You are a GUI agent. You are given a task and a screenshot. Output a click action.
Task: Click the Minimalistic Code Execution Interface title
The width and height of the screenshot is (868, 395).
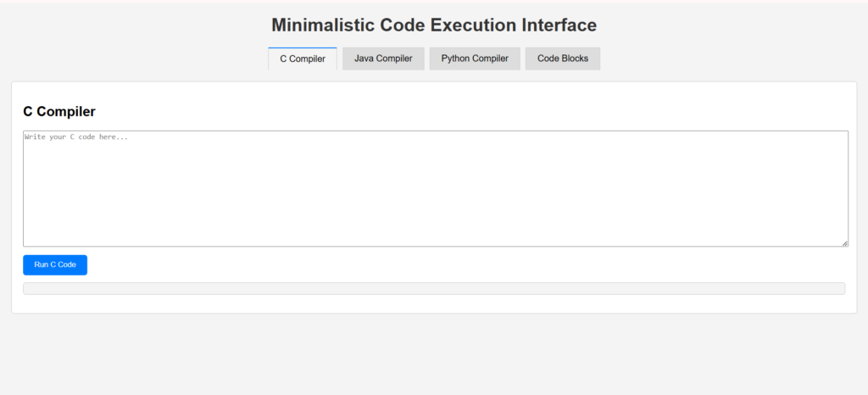point(434,25)
